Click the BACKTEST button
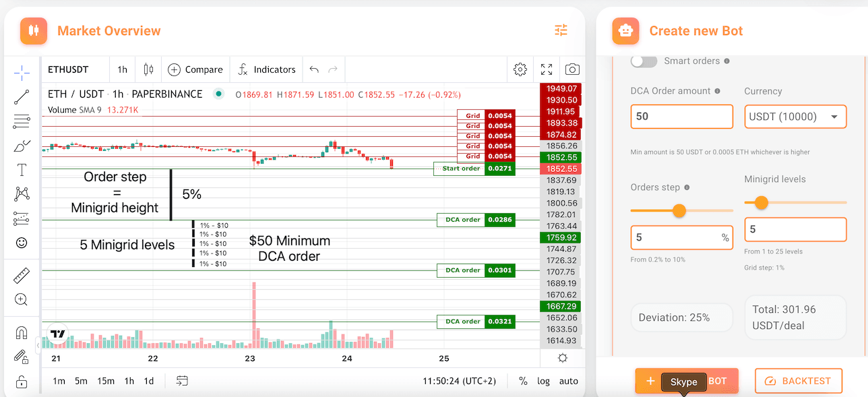868x397 pixels. (798, 381)
